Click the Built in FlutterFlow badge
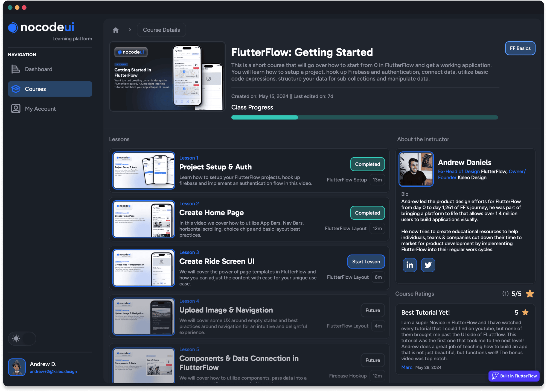The height and width of the screenshot is (392, 547). click(x=514, y=376)
